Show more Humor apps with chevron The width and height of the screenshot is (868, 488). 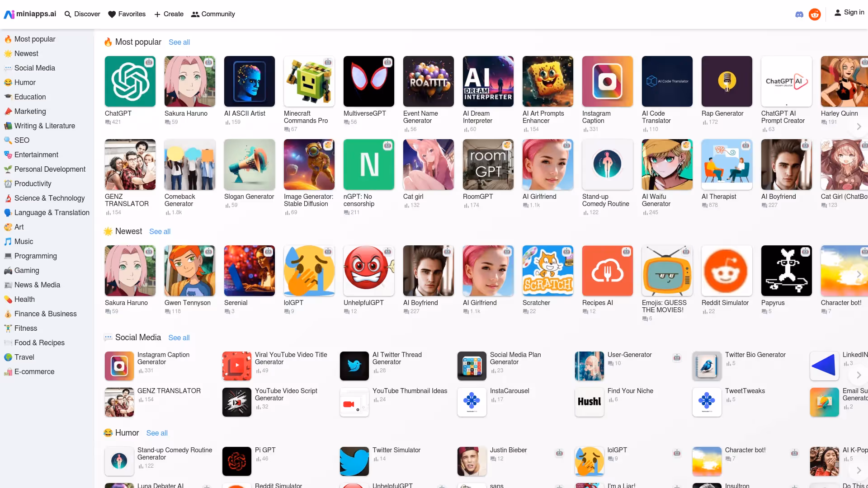859,470
